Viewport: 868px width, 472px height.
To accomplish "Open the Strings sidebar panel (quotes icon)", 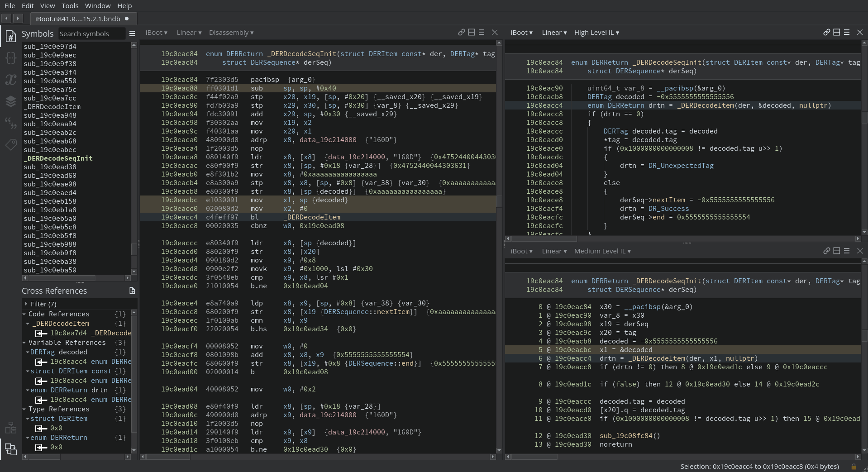I will [x=10, y=123].
